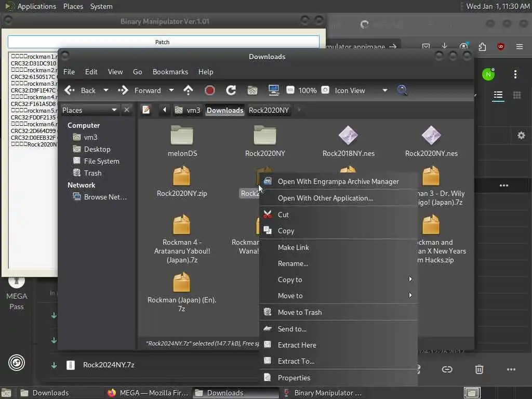Stop loading with the red stop icon
The width and height of the screenshot is (532, 399).
click(x=210, y=90)
